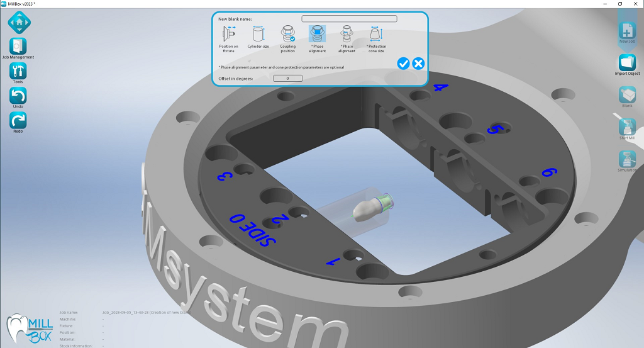Viewport: 644px width, 348px height.
Task: Click the home view navigation diamond icon
Action: click(19, 23)
